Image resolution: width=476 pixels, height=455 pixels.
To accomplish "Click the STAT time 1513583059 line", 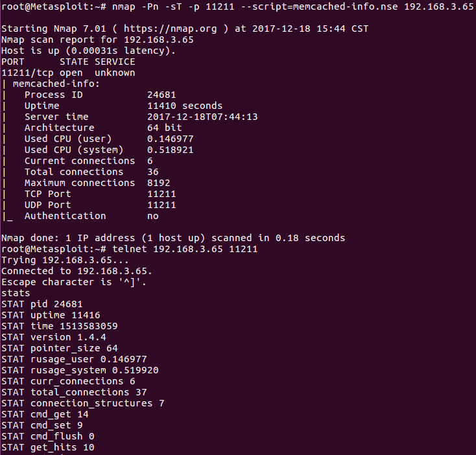I will click(60, 326).
